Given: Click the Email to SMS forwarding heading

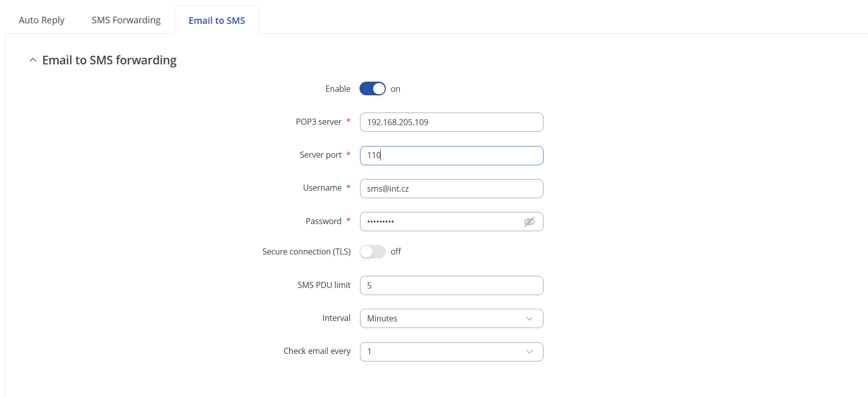Looking at the screenshot, I should click(109, 60).
